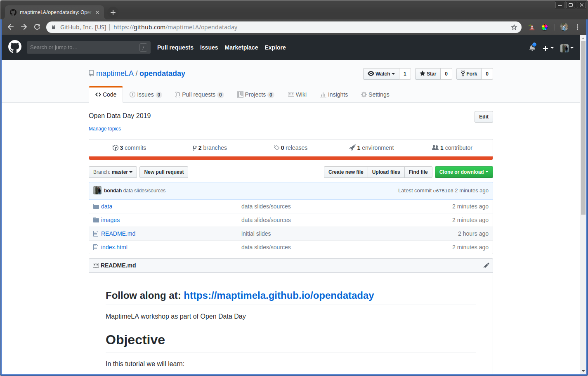Click the Edit description button
Viewport: 588px width, 376px height.
484,117
